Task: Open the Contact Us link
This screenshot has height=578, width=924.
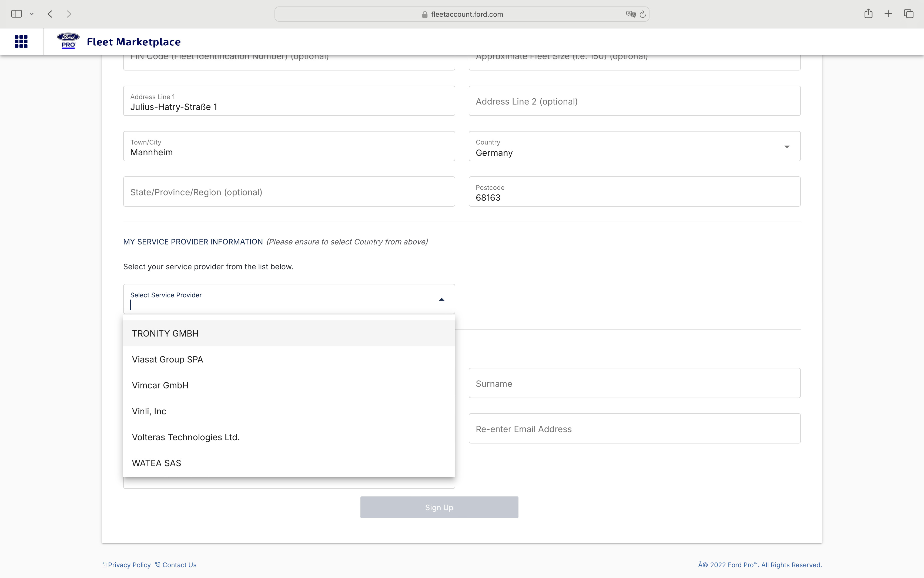Action: point(179,565)
